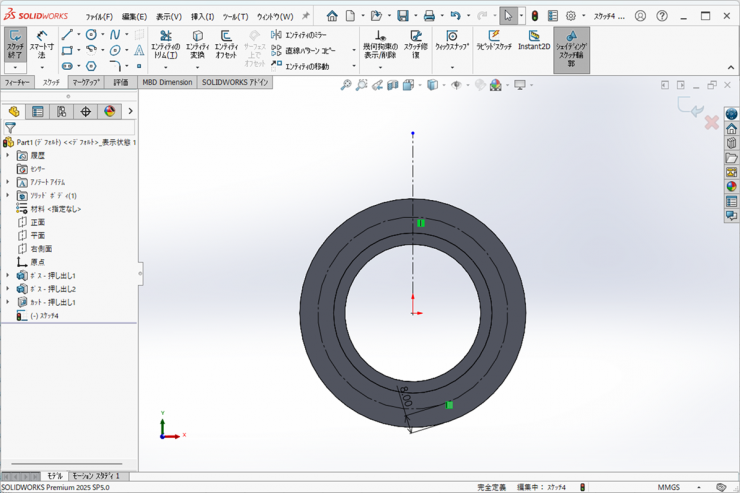
Task: Click the Smart Dimension (スマート寸法) tool
Action: (41, 43)
